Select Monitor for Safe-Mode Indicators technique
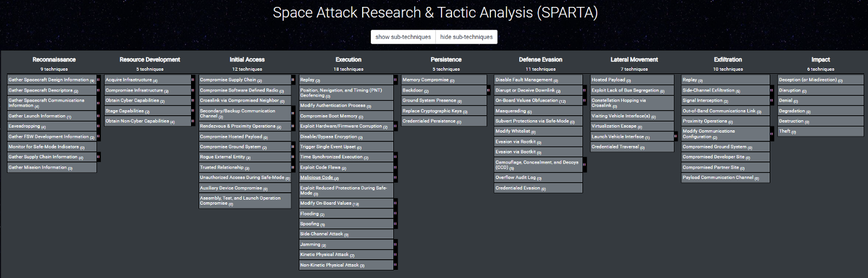 click(52, 147)
